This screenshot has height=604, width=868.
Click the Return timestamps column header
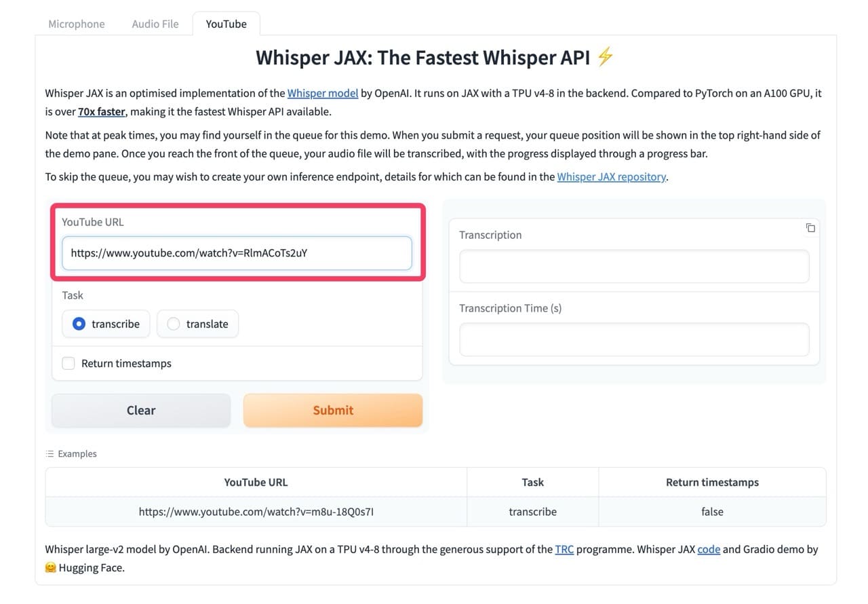tap(712, 483)
